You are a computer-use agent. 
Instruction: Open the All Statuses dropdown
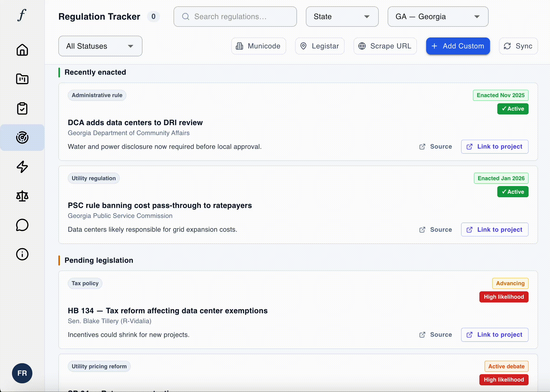coord(100,46)
